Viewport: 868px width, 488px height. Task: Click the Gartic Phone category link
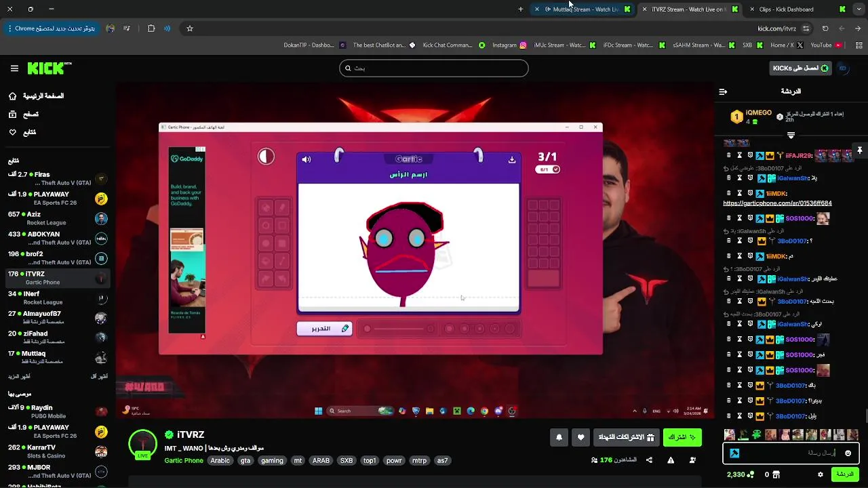click(184, 460)
